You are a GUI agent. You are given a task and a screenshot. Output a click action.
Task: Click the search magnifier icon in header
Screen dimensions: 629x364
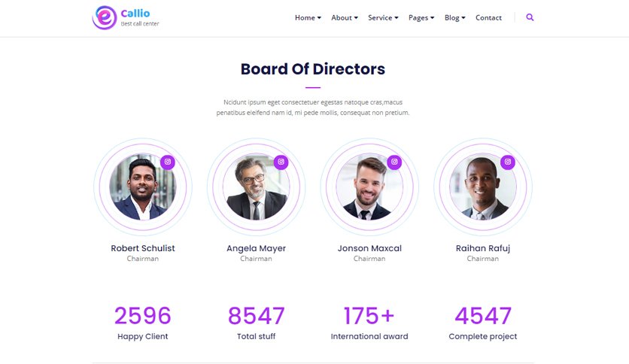point(530,17)
